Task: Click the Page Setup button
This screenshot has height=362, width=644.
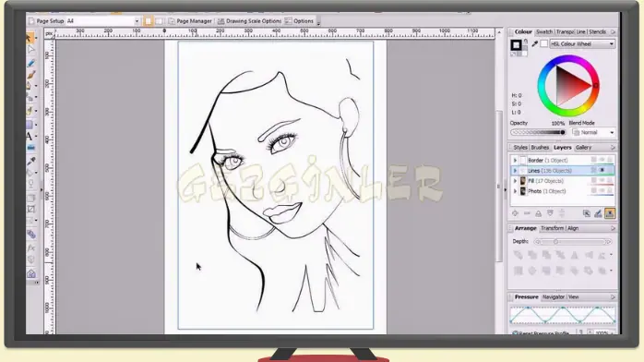Action: pos(46,21)
